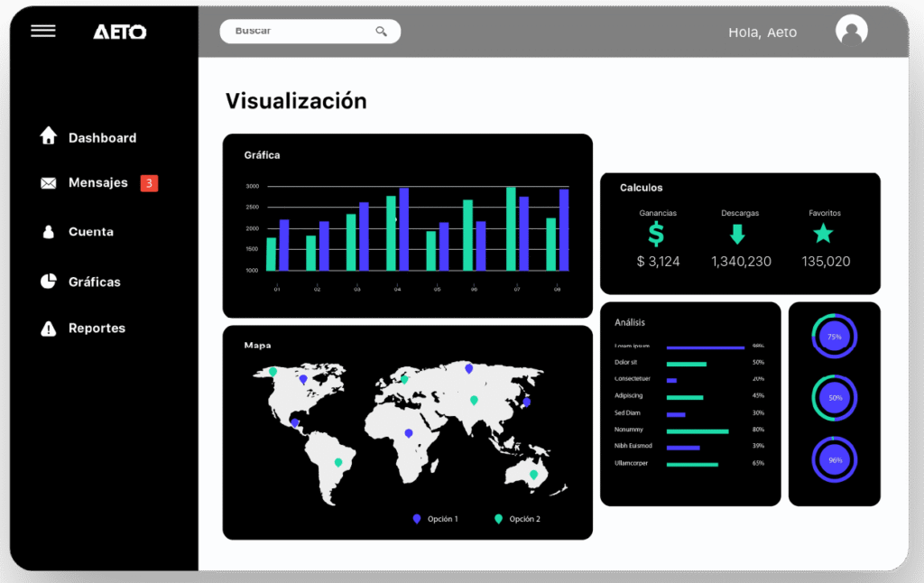Click the map pin over Australia

point(533,474)
